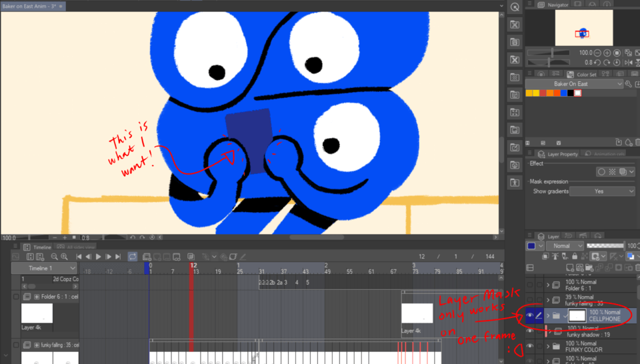
Task: Rotate the canvas right in Navigator
Action: [607, 63]
